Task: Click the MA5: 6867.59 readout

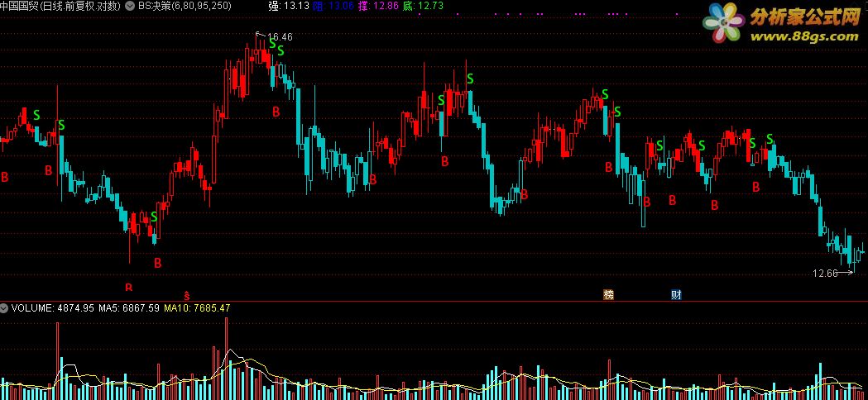Action: click(x=129, y=307)
